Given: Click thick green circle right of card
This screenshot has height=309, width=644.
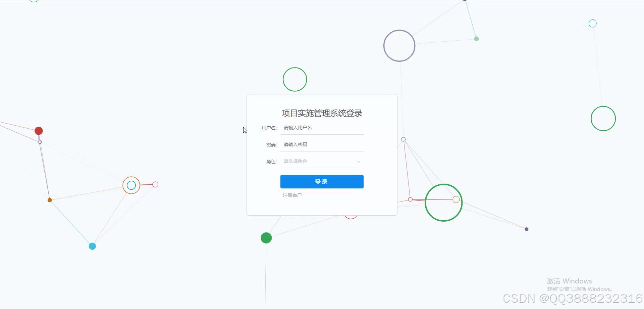Looking at the screenshot, I should (443, 203).
